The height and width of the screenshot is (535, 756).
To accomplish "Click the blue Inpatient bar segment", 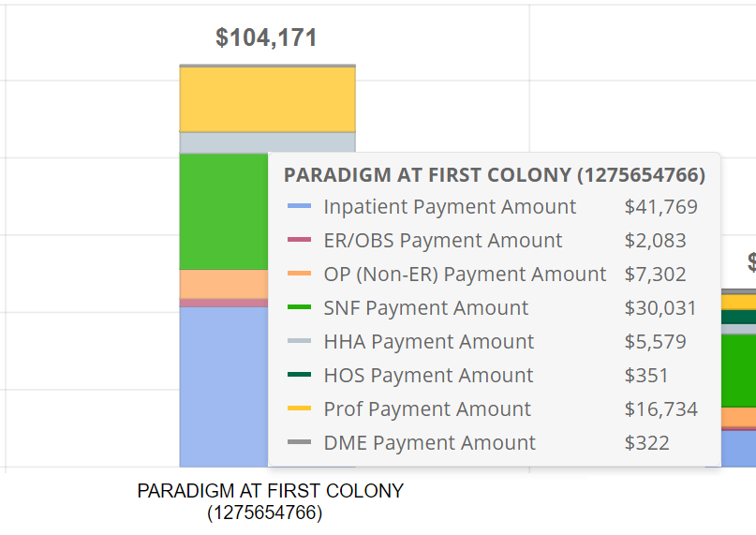I will (224, 387).
